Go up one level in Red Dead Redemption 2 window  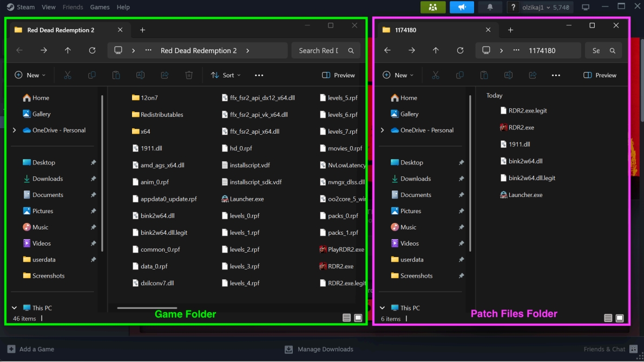68,50
